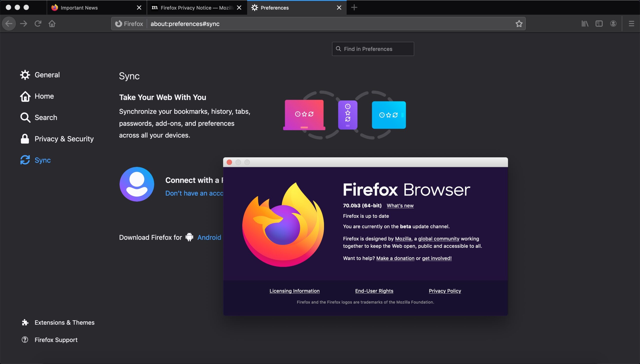Viewport: 640px width, 364px height.
Task: Open the Library toolbar icon
Action: click(585, 24)
